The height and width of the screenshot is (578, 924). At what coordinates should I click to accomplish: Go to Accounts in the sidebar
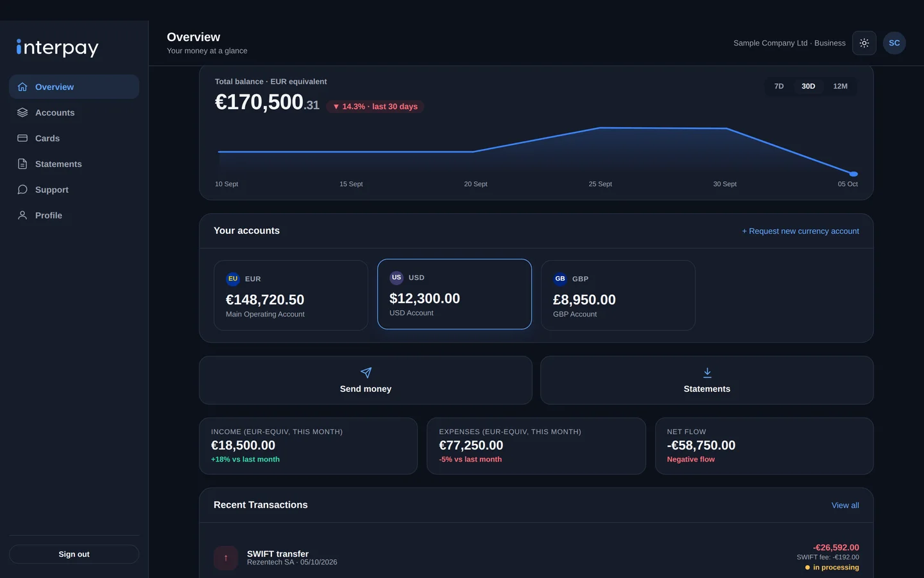74,112
